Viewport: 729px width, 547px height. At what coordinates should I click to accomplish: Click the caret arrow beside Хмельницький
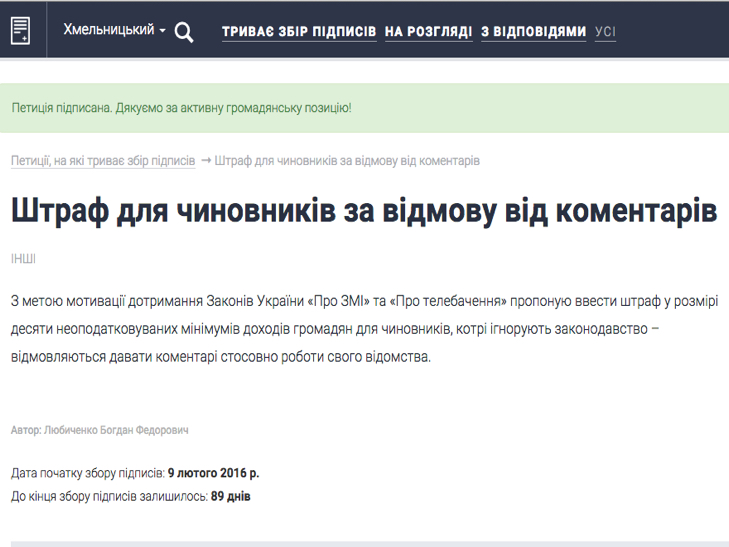pos(162,32)
